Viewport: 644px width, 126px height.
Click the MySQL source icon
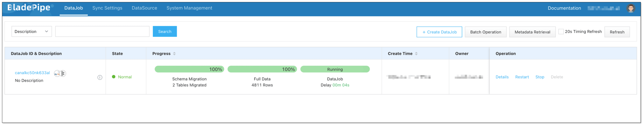tap(57, 74)
